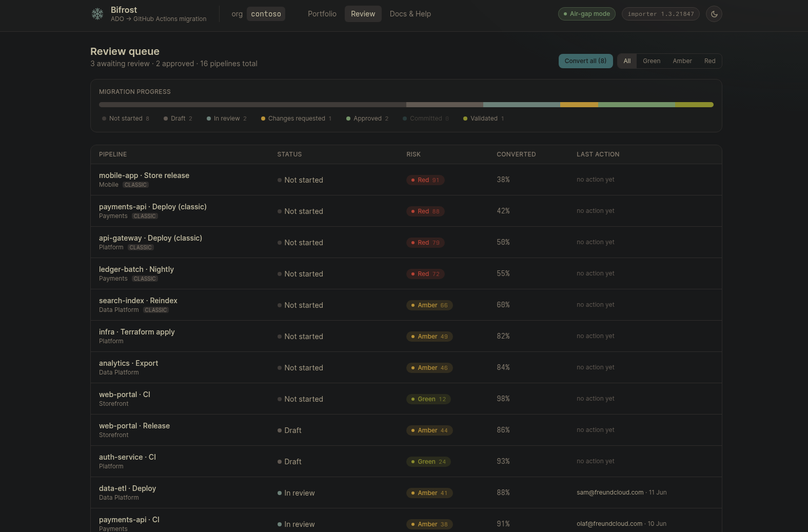The image size is (808, 532).
Task: Click the Draft status of auth-service
Action: 289,462
